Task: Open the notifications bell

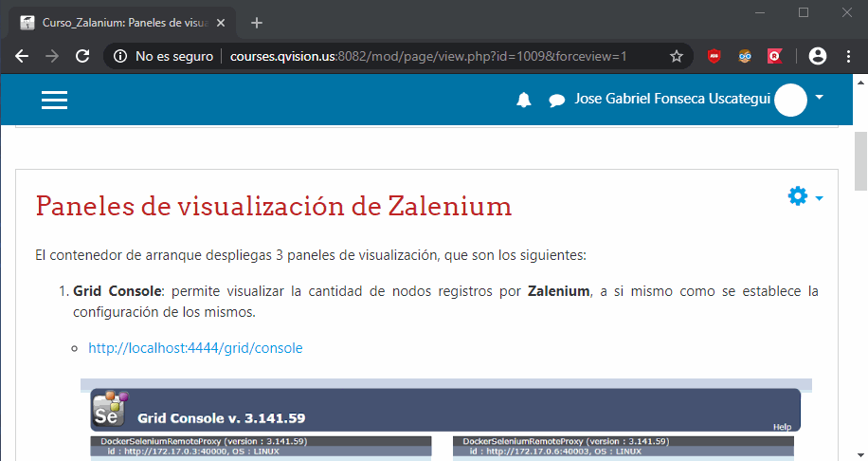Action: [524, 101]
